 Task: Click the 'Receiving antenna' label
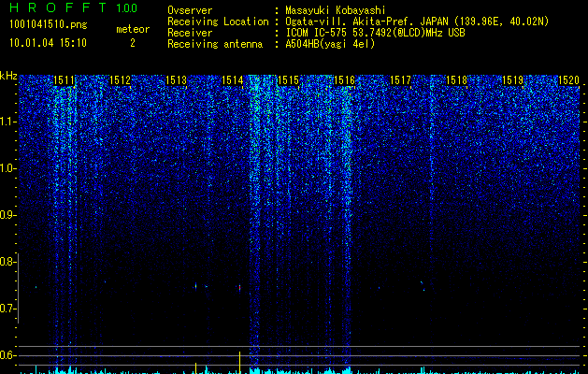215,44
